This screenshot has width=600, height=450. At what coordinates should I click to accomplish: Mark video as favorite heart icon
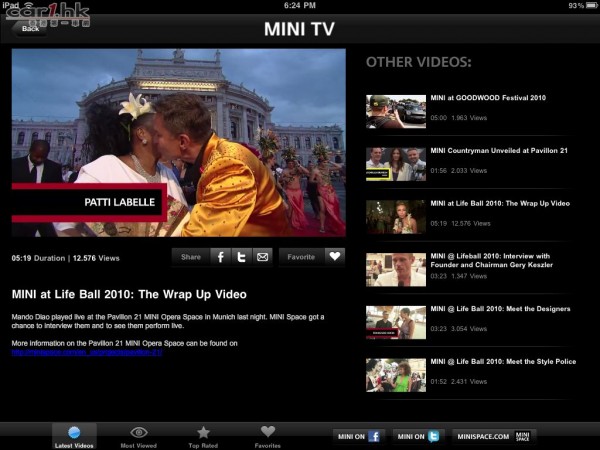335,257
